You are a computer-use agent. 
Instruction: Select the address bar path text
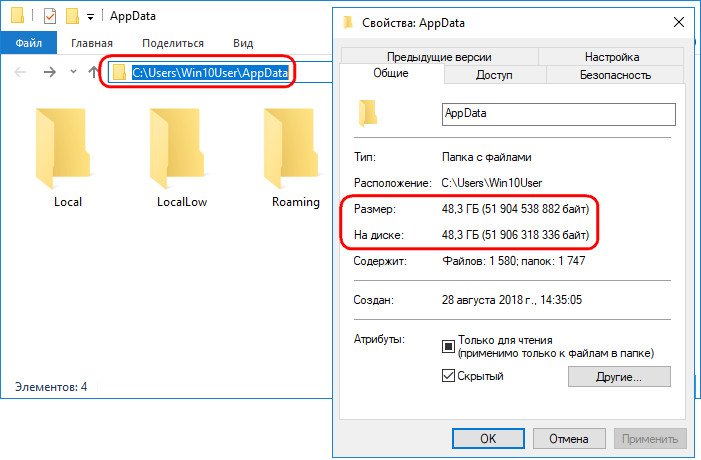click(x=210, y=72)
